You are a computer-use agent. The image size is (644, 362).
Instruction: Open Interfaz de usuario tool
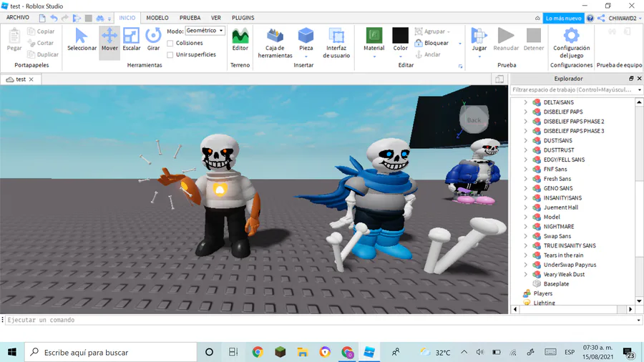coord(336,43)
